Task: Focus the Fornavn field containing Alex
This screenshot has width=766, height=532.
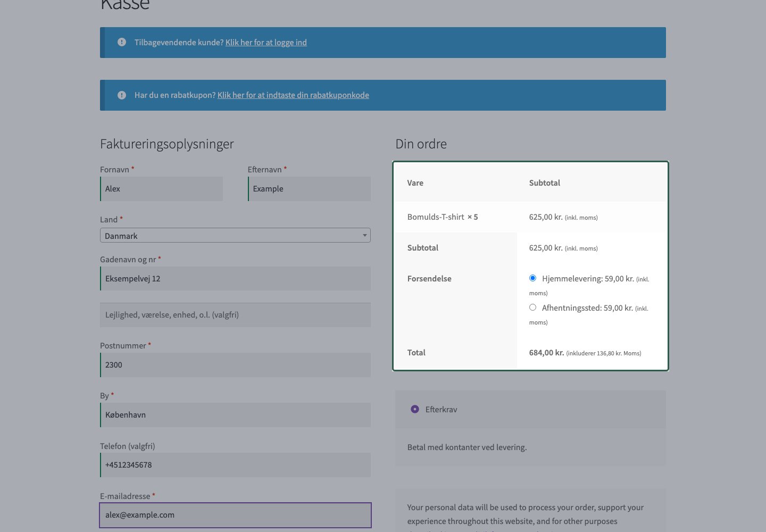Action: 162,189
